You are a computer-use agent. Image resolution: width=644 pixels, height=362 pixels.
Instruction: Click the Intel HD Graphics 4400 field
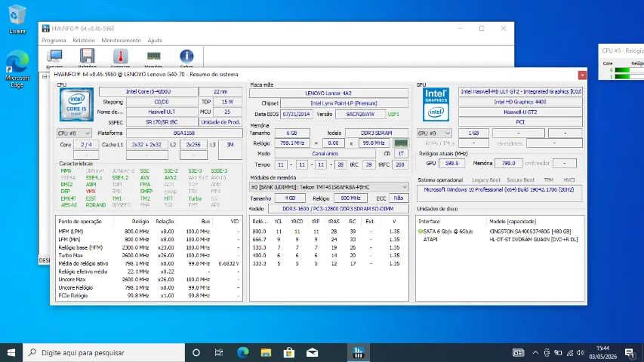520,102
